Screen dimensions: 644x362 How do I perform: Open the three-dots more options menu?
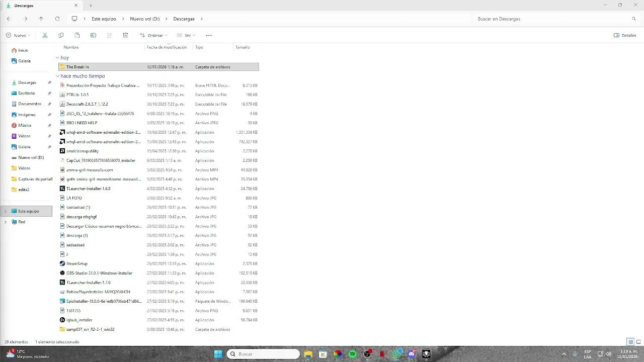pos(209,35)
